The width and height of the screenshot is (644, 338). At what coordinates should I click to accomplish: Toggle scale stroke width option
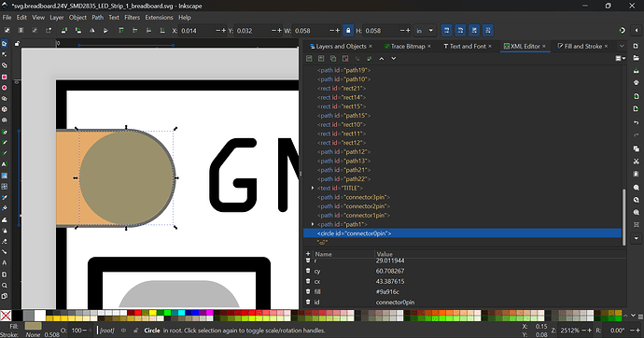point(446,31)
